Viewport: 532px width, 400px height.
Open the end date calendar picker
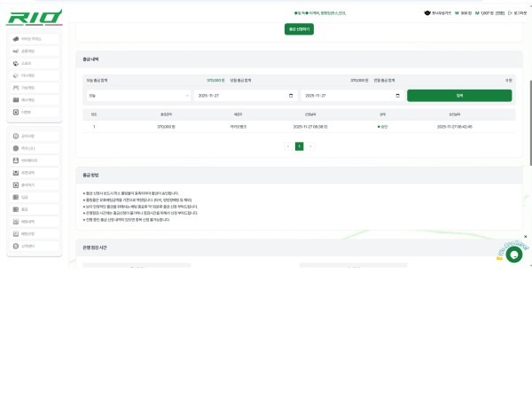(x=397, y=95)
